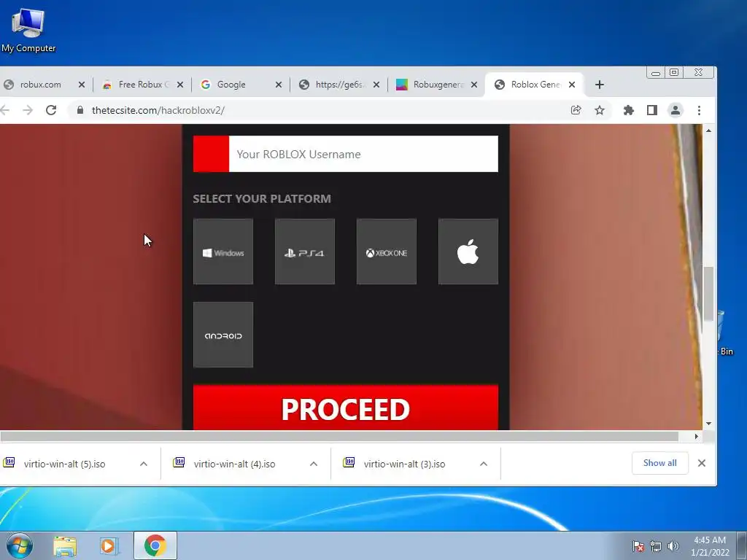Open the volume speaker tray icon

(673, 546)
